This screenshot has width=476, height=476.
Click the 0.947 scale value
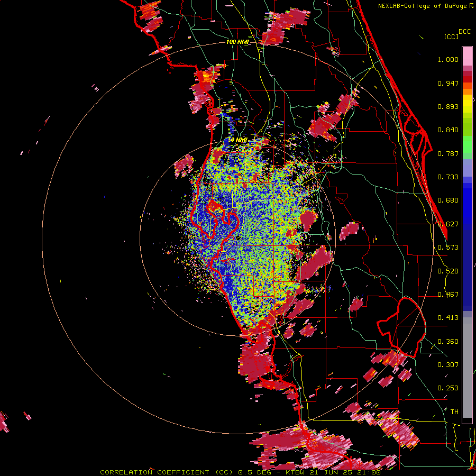pos(448,83)
